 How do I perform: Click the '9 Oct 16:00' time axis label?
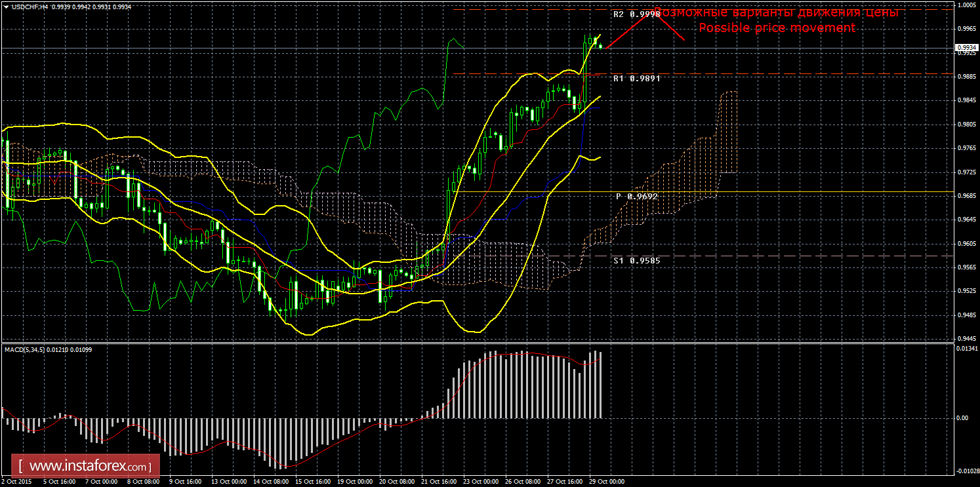pos(186,481)
